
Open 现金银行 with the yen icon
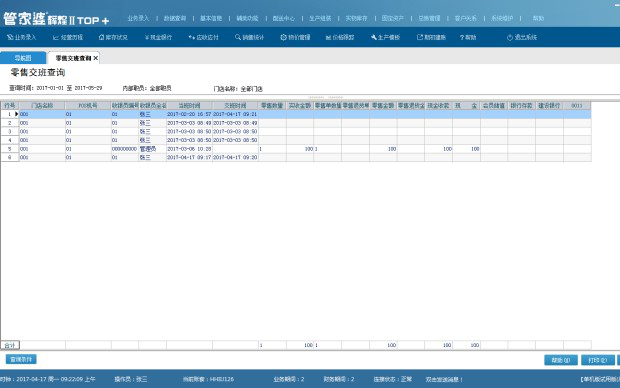158,37
